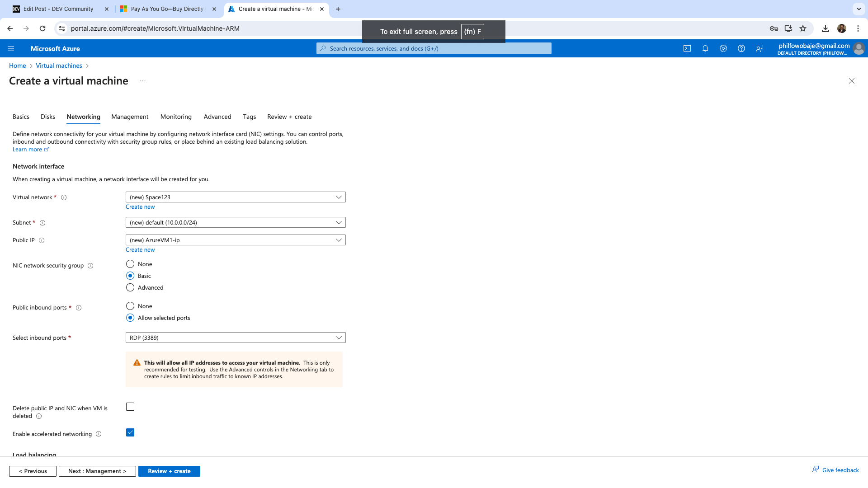Show info tooltip for Public IP
The height and width of the screenshot is (488, 868).
click(x=42, y=240)
